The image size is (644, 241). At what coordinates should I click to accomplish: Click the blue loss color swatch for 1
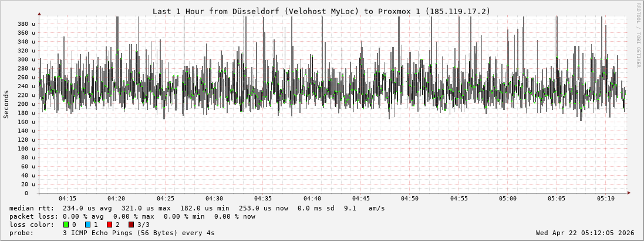(87, 225)
